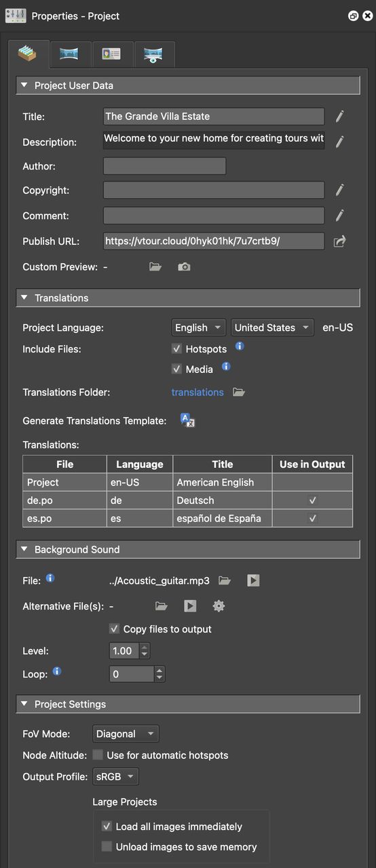Enable Unload images to save memory
376x868 pixels.
(x=107, y=846)
